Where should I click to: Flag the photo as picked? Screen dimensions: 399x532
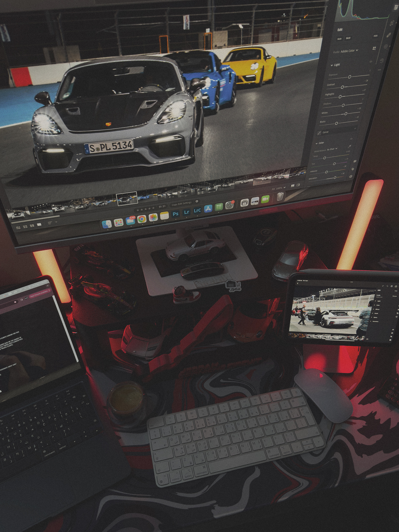tap(160, 207)
